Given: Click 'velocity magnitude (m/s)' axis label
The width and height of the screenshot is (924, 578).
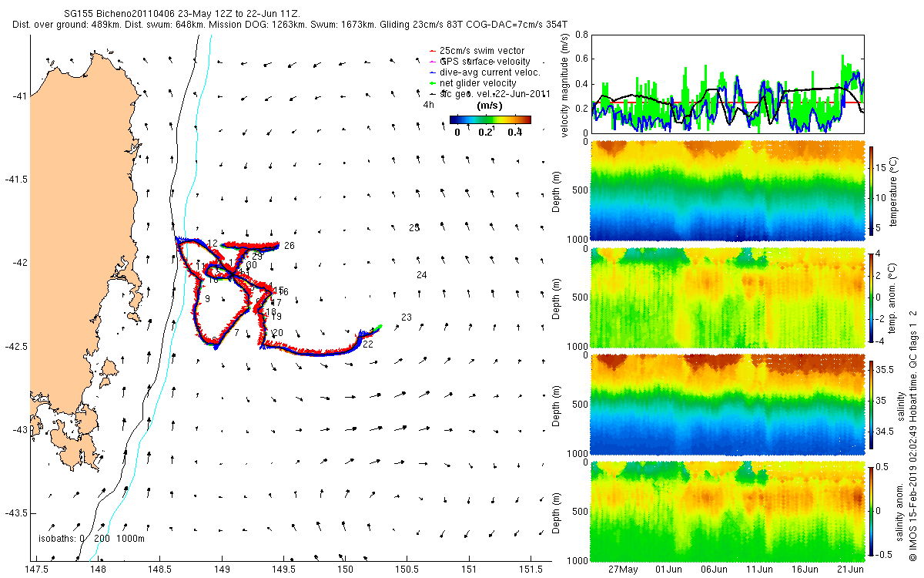Looking at the screenshot, I should pyautogui.click(x=566, y=84).
